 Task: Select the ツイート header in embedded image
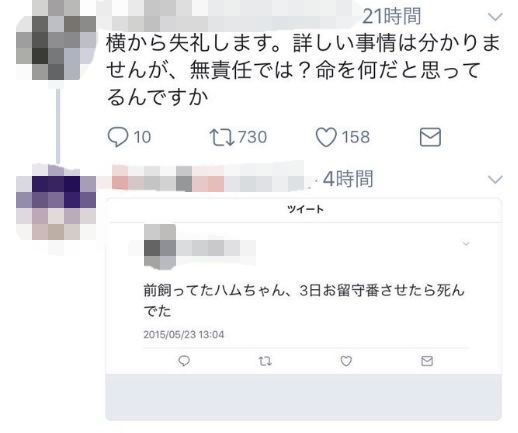pyautogui.click(x=305, y=209)
